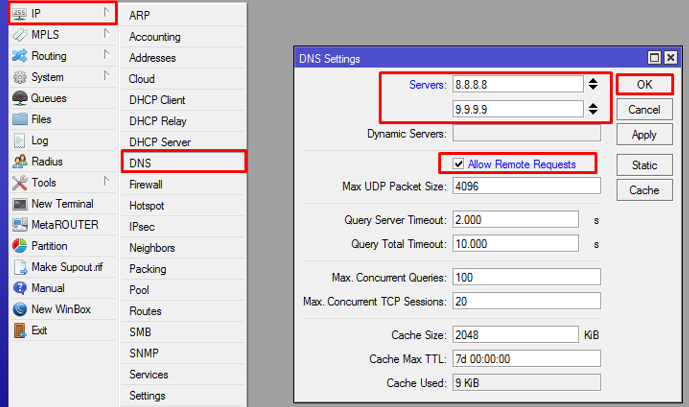This screenshot has width=689, height=407.
Task: Close the DNS Settings window
Action: 671,58
